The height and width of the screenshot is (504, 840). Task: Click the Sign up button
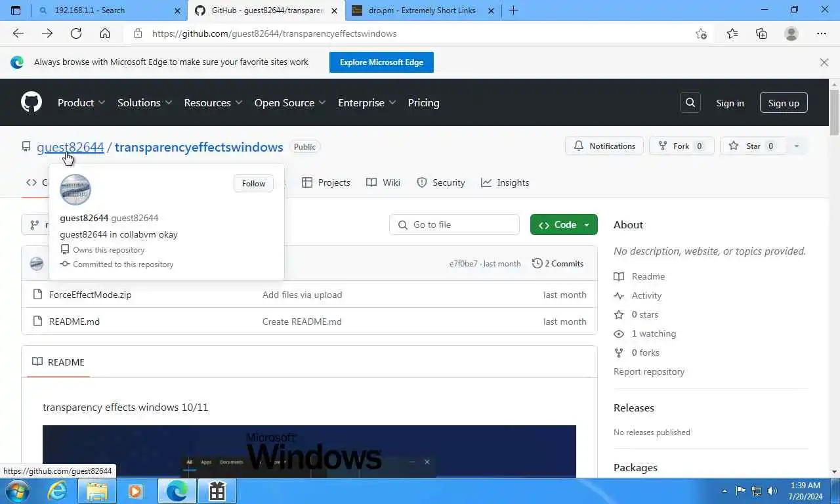[x=784, y=103]
